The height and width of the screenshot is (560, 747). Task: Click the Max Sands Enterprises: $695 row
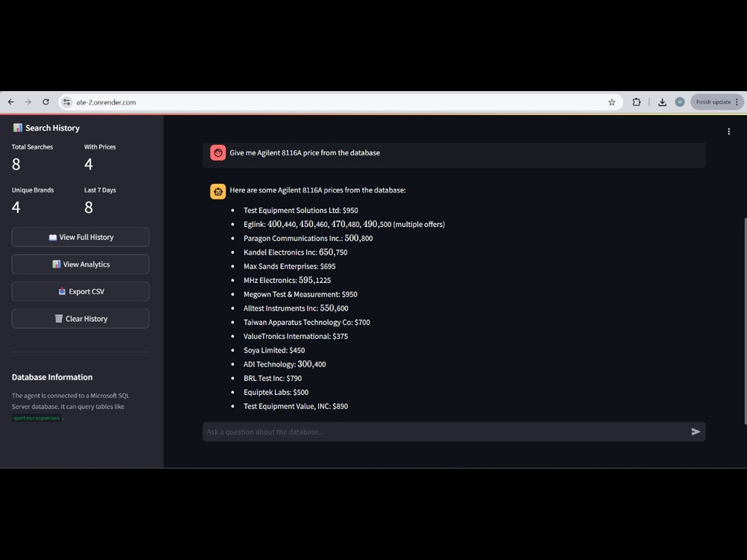[290, 267]
